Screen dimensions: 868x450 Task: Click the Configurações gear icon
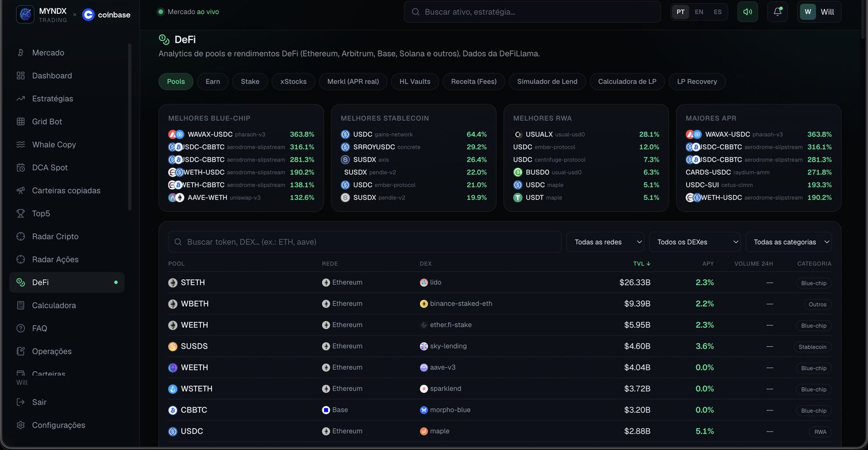(x=21, y=425)
